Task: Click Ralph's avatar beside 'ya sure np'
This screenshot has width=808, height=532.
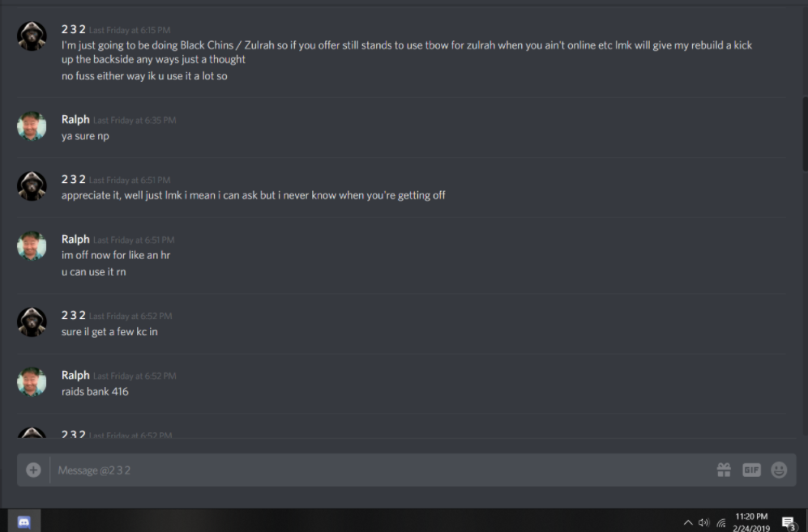Action: [x=32, y=126]
